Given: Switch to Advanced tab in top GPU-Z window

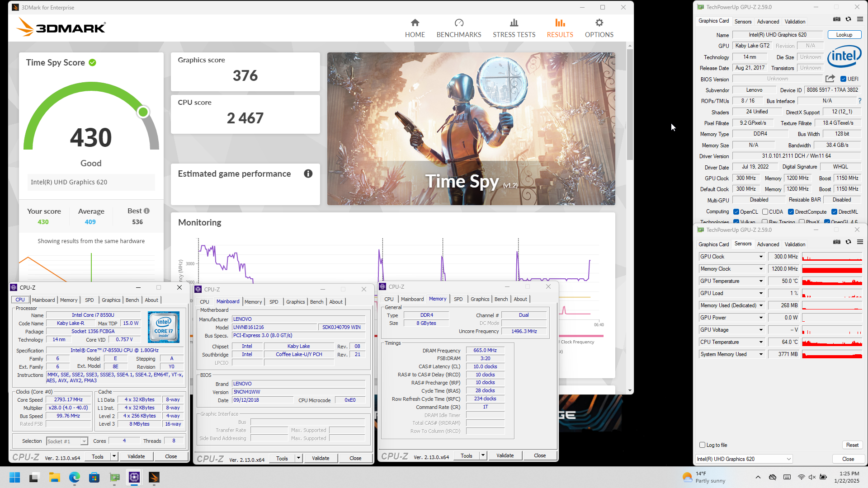Looking at the screenshot, I should click(x=768, y=21).
